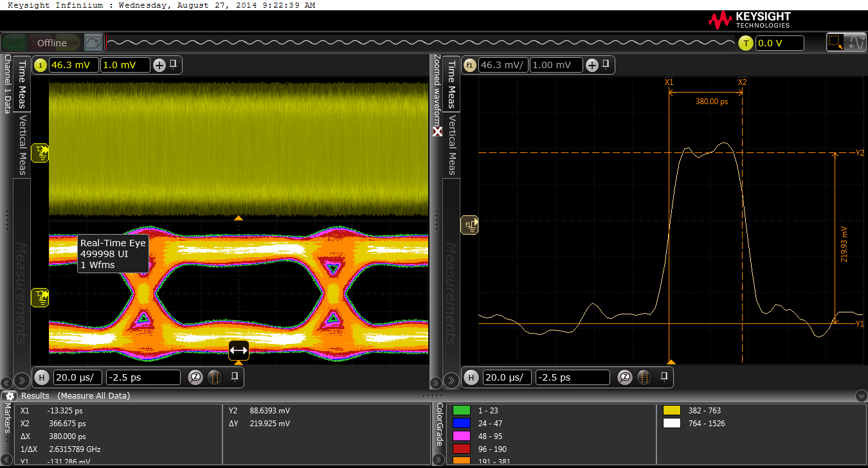
Task: Toggle the pin on channel 1 toolbar
Action: coord(174,65)
